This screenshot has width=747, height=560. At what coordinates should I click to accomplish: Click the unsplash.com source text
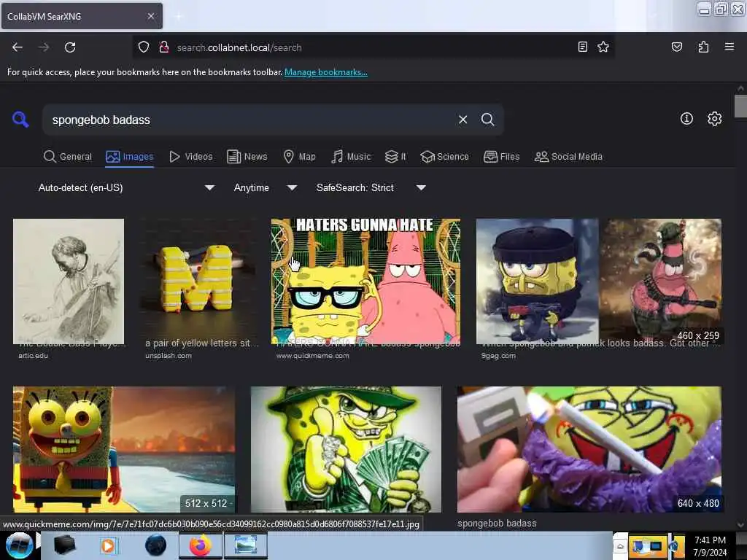point(169,356)
